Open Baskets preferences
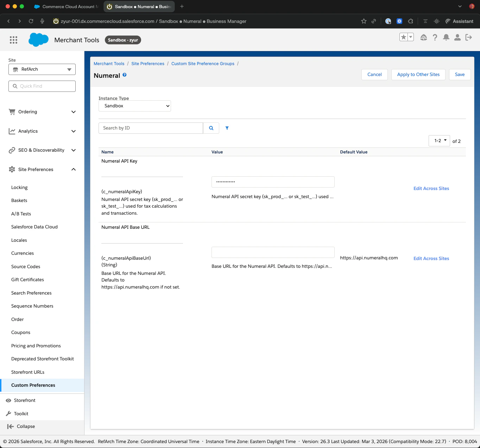 click(19, 201)
